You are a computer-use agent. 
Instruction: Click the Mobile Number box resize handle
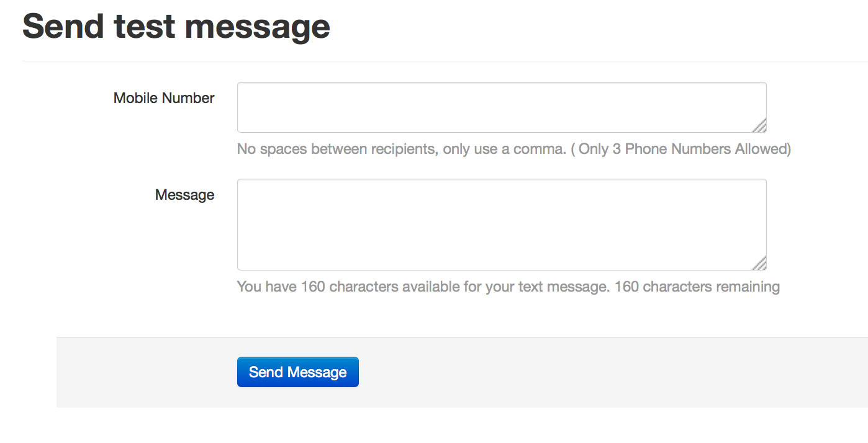pos(760,126)
